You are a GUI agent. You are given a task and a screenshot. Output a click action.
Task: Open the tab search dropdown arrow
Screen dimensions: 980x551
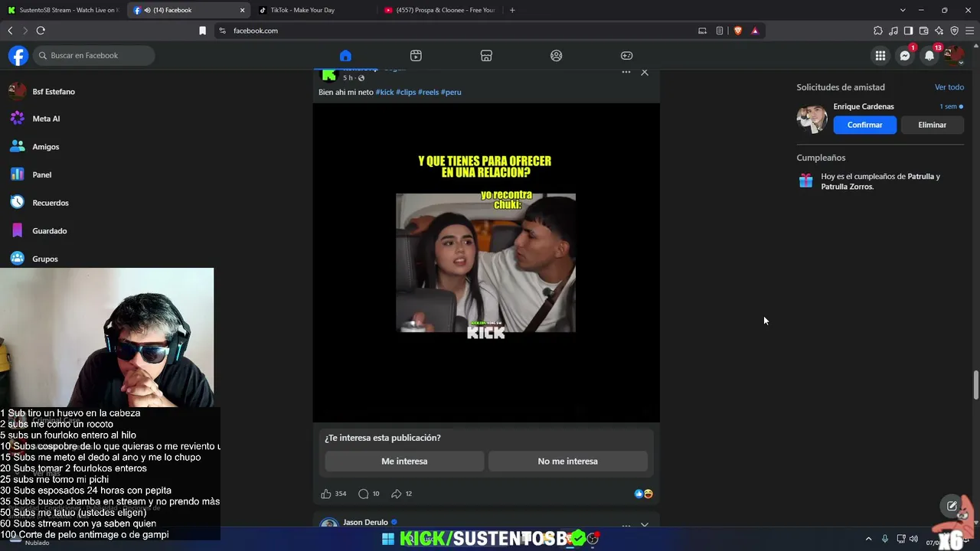[903, 10]
